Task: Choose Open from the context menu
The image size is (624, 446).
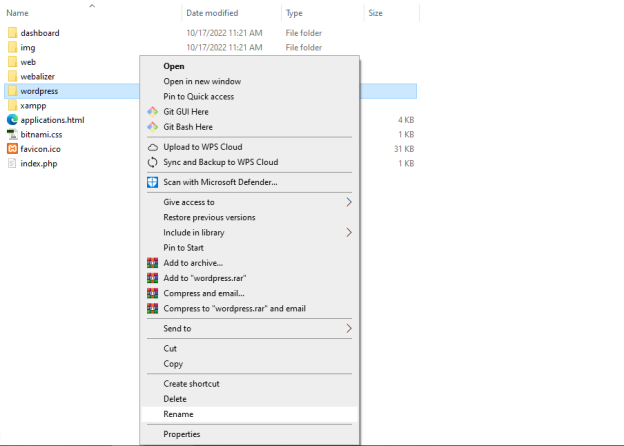Action: point(250,66)
